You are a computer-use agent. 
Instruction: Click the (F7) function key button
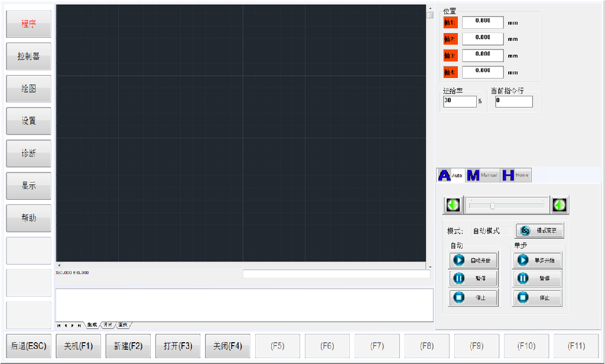click(377, 346)
